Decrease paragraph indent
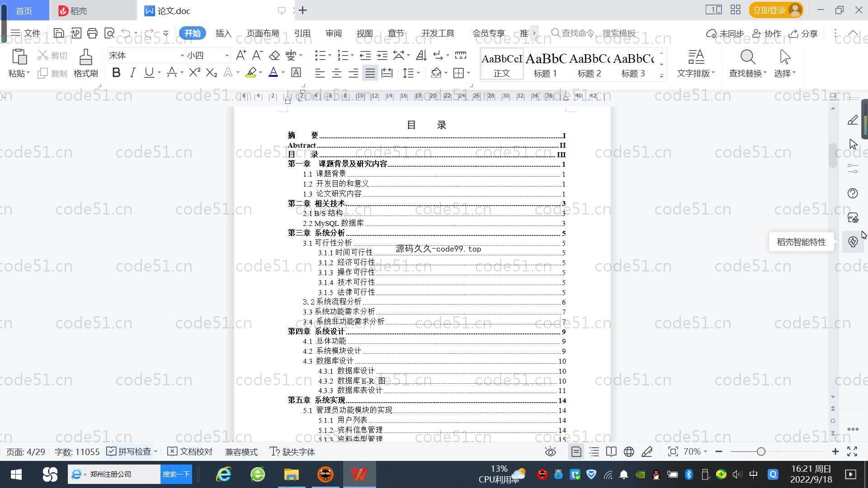The height and width of the screenshot is (488, 868). (x=365, y=56)
